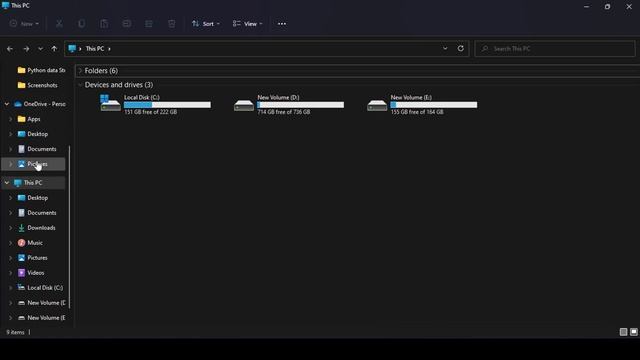Select OneDrive - Personal in sidebar
The width and height of the screenshot is (640, 360).
(40, 104)
